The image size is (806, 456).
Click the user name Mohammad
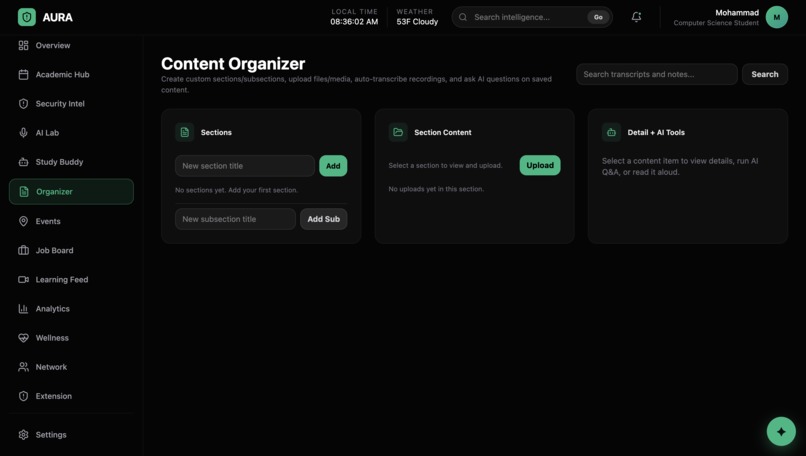(737, 12)
